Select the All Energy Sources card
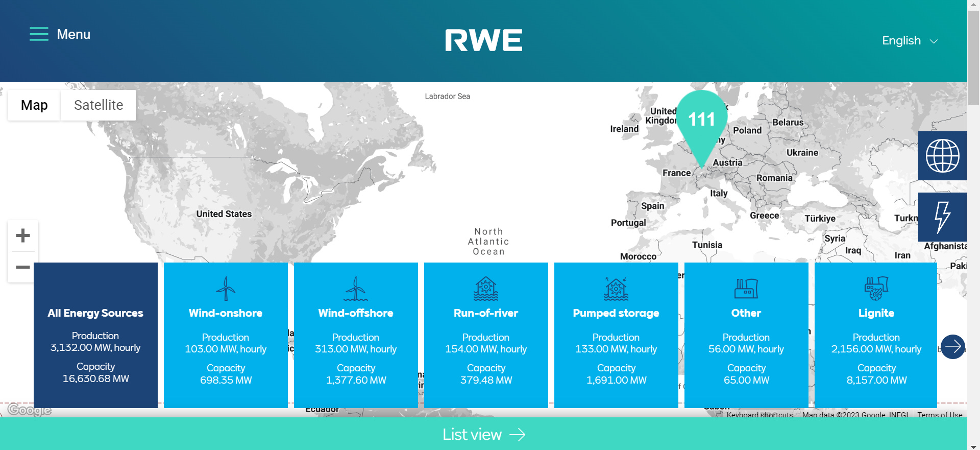This screenshot has width=980, height=450. [x=95, y=335]
